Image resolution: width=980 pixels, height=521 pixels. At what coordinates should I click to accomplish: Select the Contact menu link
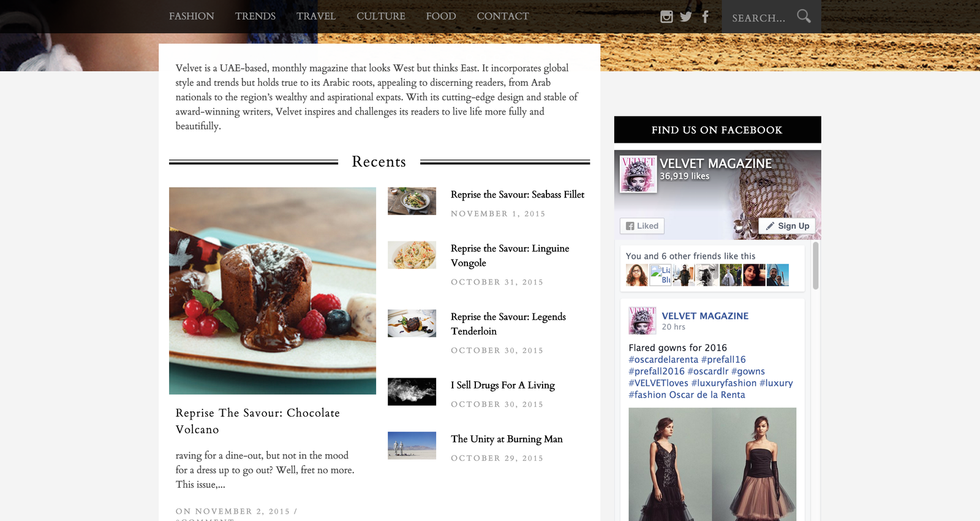pos(503,17)
